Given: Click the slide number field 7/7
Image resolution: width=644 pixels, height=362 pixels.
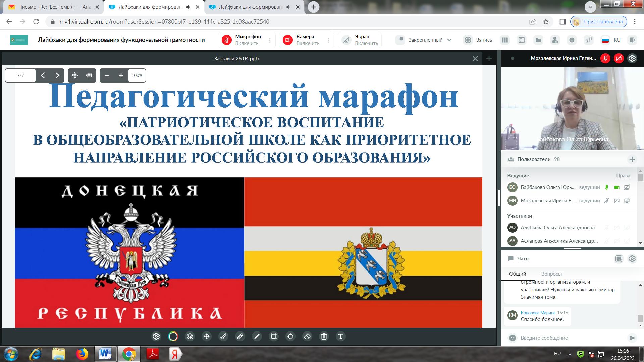Looking at the screenshot, I should [20, 75].
